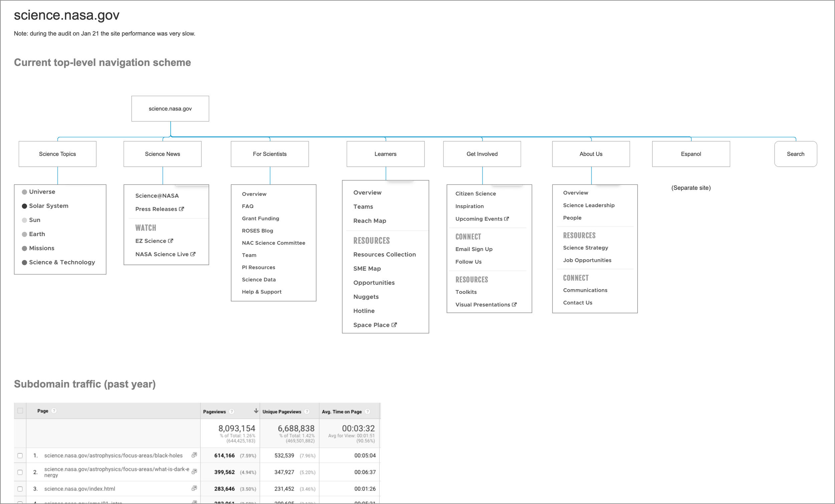Click the Citizen Science link under Get Involved
Screen dimensions: 835x504
click(475, 193)
